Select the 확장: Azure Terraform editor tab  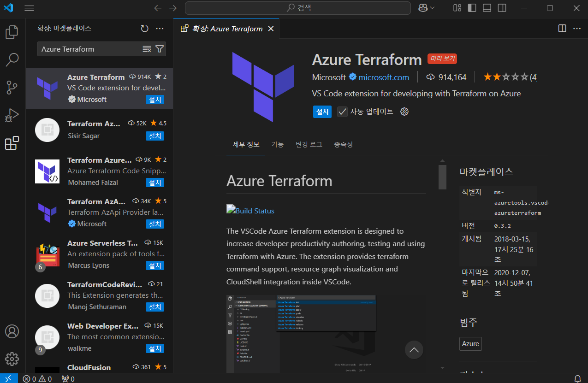pos(226,29)
